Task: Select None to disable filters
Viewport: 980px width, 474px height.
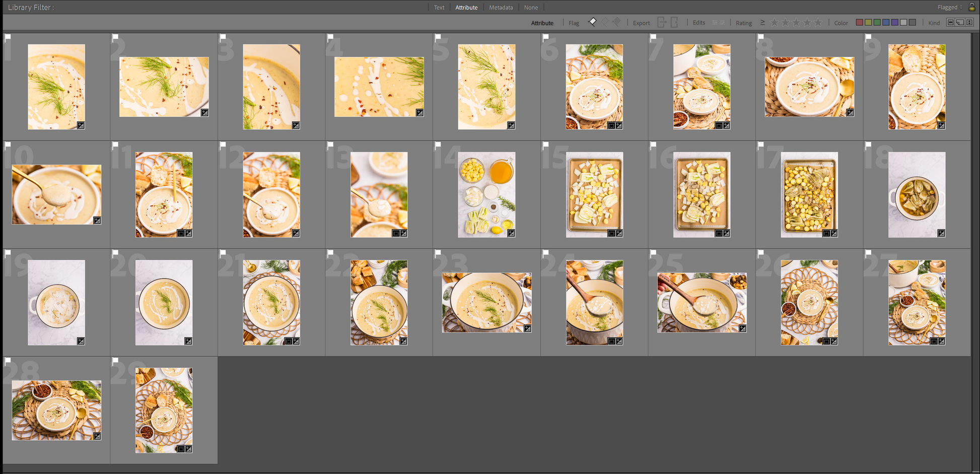Action: click(531, 8)
